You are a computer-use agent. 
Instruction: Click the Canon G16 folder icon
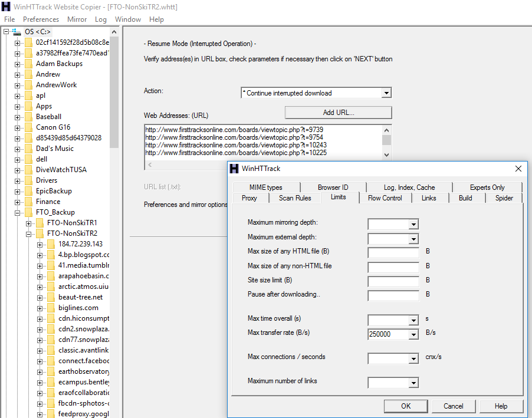click(x=28, y=127)
